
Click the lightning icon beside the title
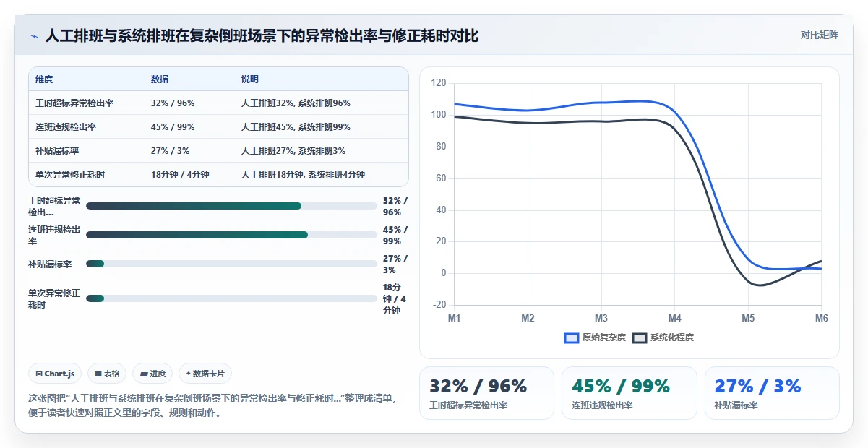click(x=34, y=36)
